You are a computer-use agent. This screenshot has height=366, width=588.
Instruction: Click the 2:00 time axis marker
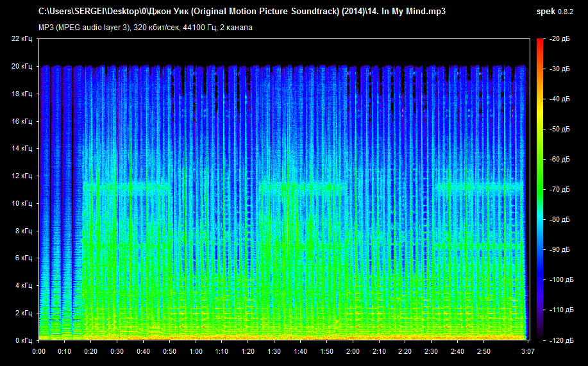pyautogui.click(x=353, y=352)
